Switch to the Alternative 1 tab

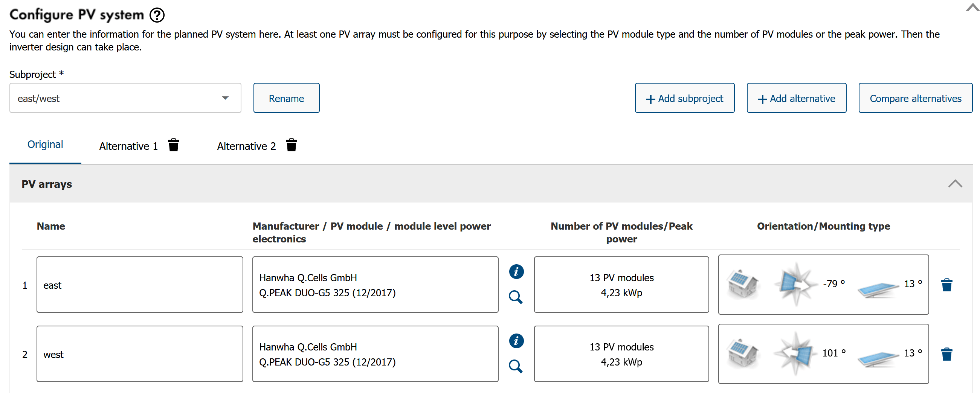pyautogui.click(x=128, y=146)
